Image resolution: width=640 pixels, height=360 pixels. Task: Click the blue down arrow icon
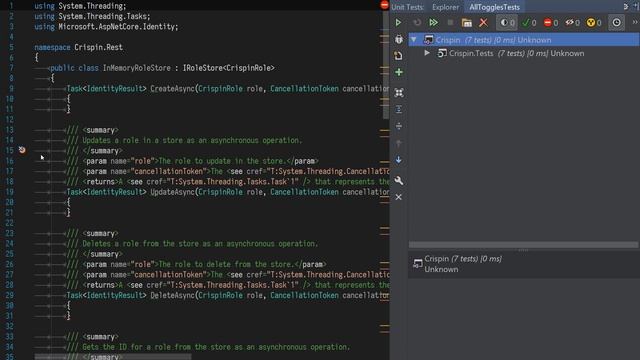[x=399, y=160]
